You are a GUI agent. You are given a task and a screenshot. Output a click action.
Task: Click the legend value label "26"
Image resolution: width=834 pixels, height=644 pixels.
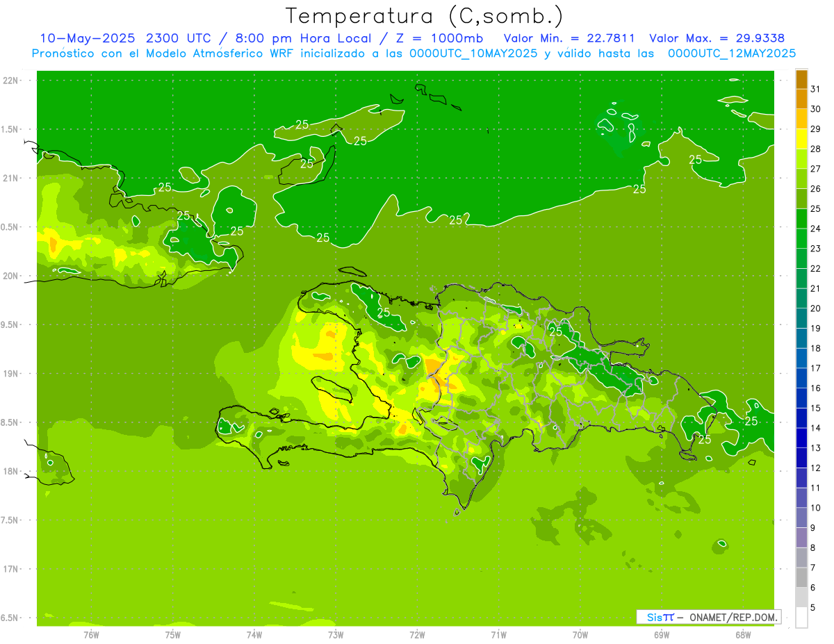(815, 188)
